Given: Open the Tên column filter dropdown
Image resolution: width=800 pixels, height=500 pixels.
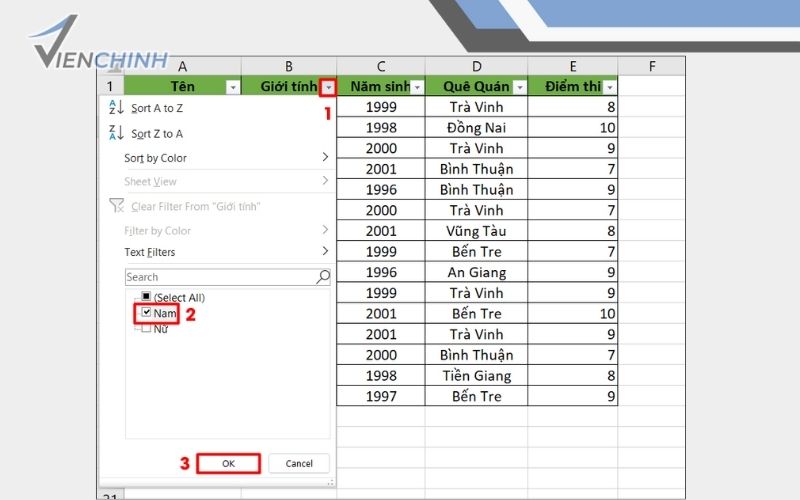Looking at the screenshot, I should (x=233, y=88).
